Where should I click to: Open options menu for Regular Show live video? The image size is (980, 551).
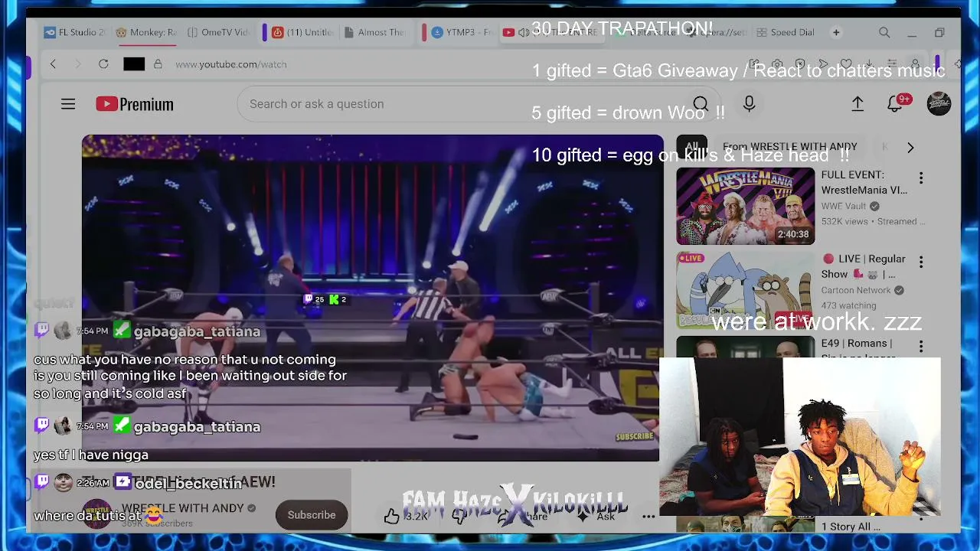[x=921, y=262]
